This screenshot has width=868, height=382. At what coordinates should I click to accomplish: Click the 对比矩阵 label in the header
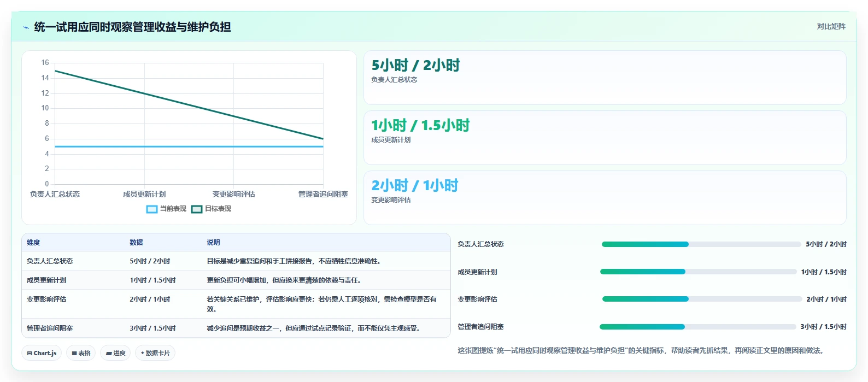click(x=831, y=26)
